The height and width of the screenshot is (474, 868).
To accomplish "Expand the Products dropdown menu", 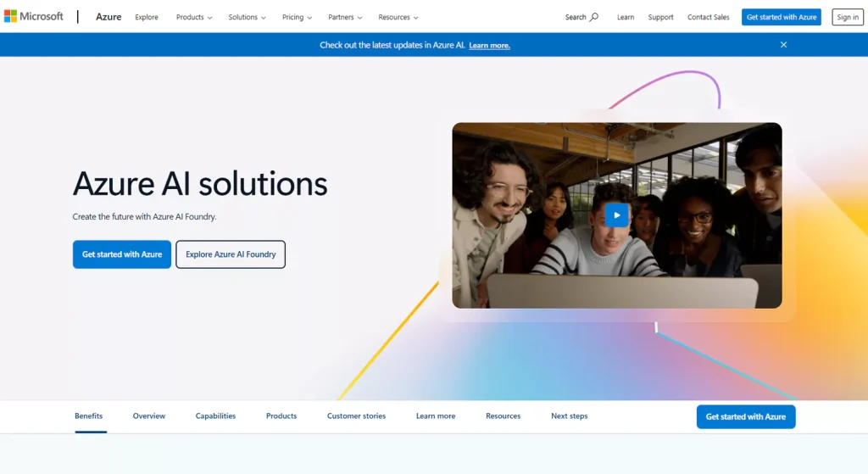I will point(194,17).
